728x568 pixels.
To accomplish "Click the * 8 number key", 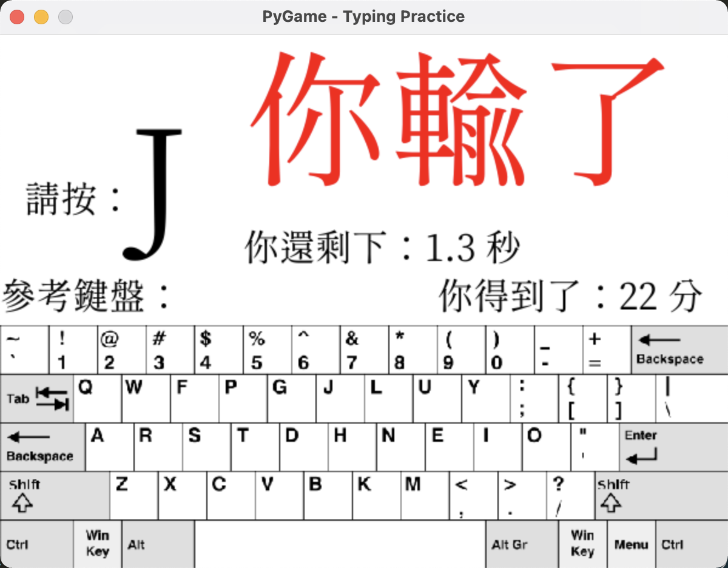I will [x=413, y=350].
